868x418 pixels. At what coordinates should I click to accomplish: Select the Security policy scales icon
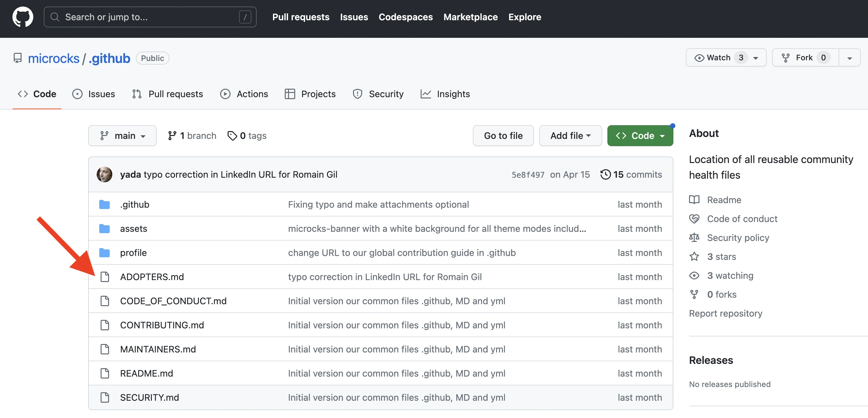pyautogui.click(x=694, y=237)
